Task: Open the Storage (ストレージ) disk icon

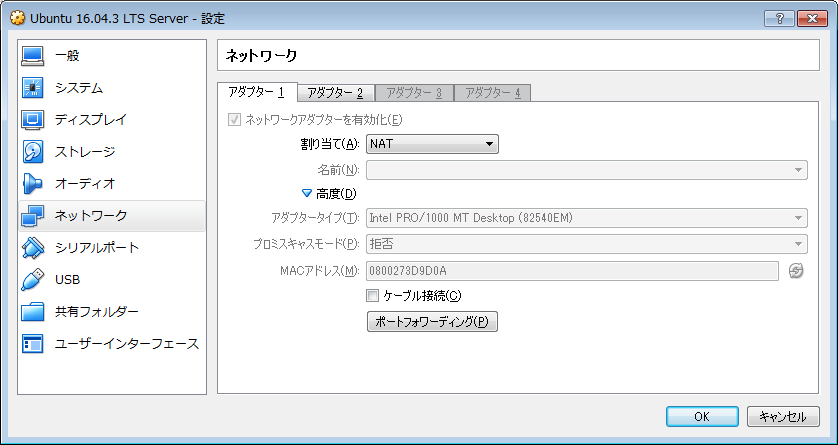Action: [x=33, y=152]
